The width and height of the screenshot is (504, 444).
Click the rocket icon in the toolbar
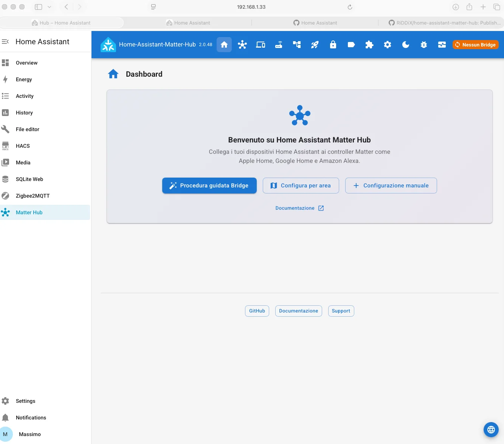pyautogui.click(x=315, y=45)
